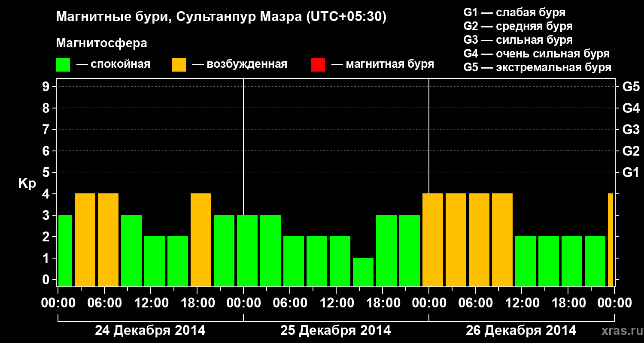Click 'G5 — экстремальная буря' legend line
The height and width of the screenshot is (343, 644).
coord(538,67)
